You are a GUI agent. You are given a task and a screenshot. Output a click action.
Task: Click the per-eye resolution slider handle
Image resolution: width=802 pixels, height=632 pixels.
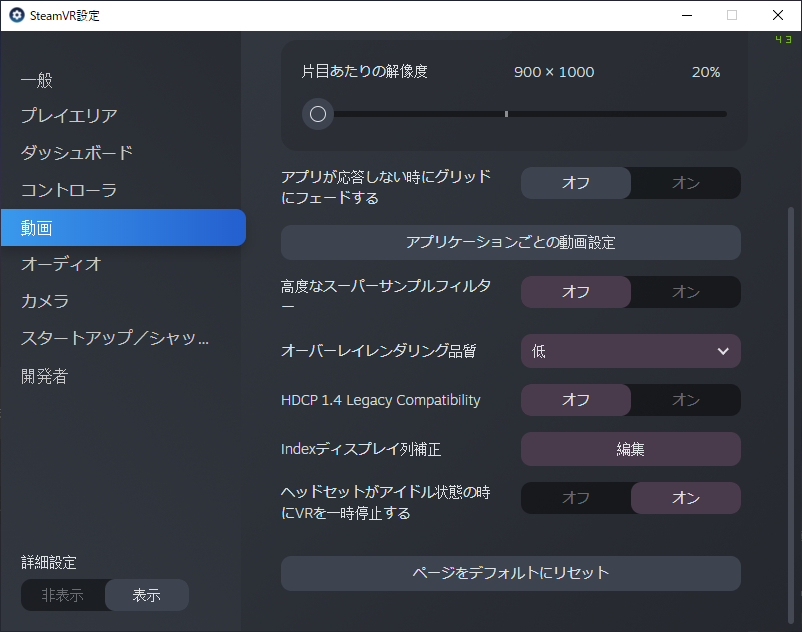tap(318, 114)
